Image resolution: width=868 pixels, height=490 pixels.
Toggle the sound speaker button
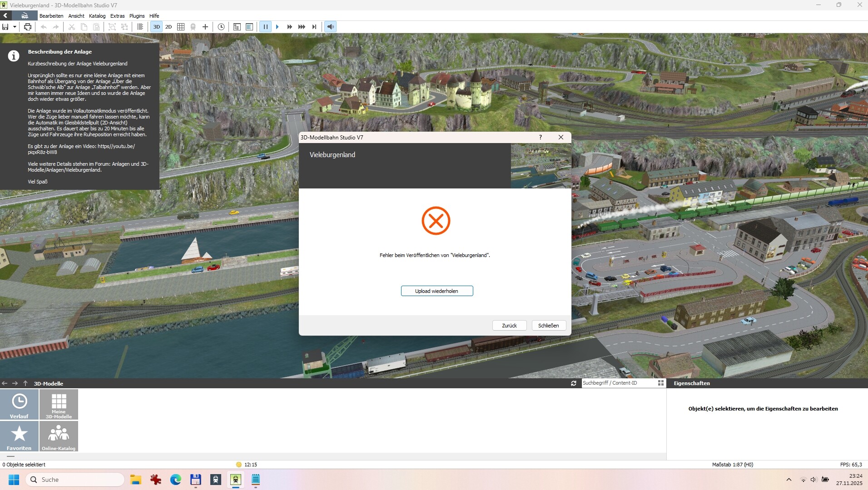click(331, 27)
